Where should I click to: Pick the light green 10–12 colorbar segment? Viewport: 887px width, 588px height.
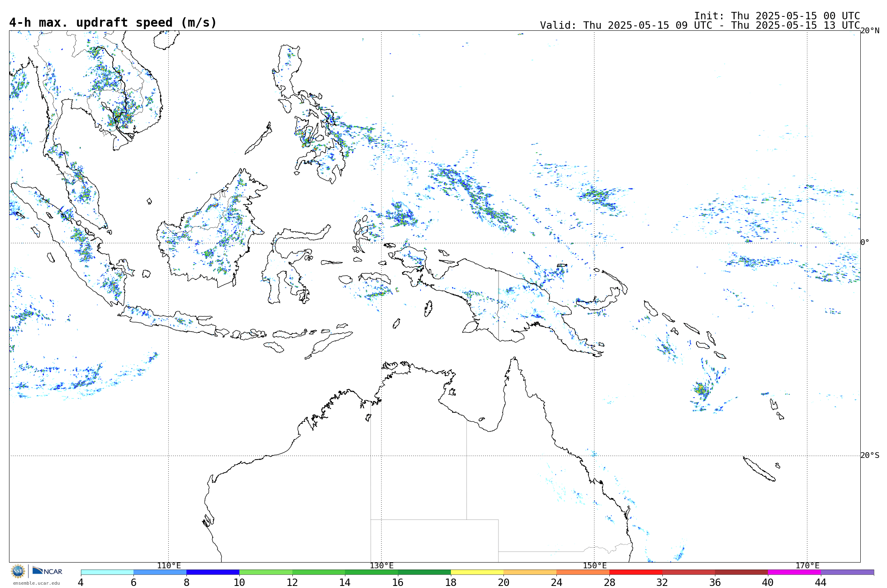[266, 572]
